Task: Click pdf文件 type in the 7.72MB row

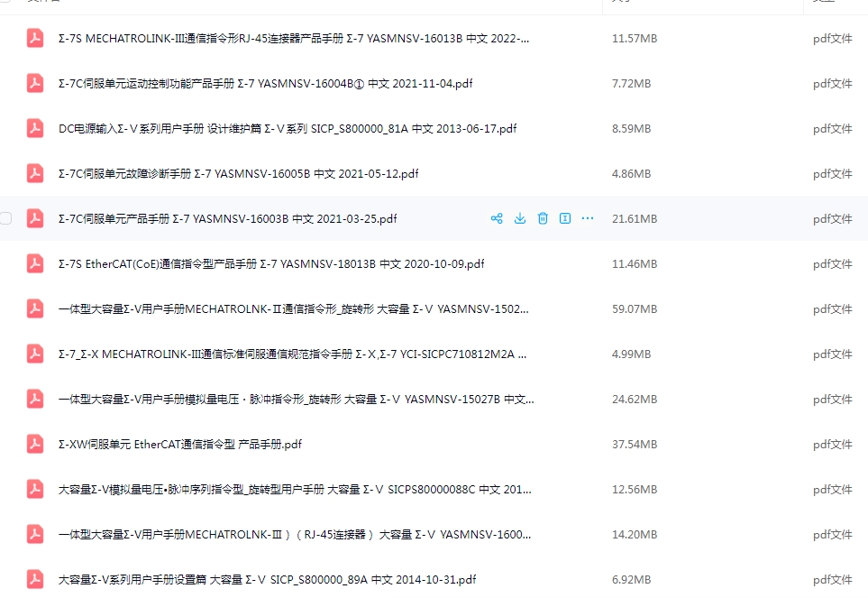Action: tap(833, 84)
